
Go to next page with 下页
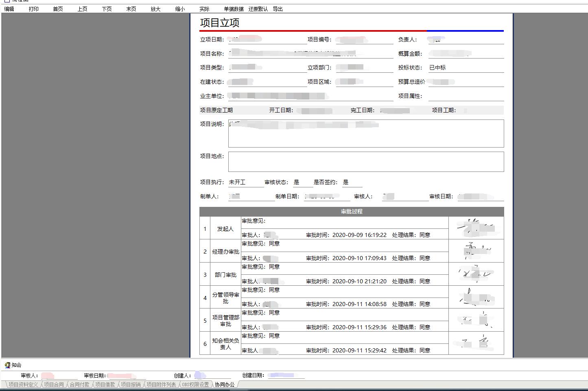107,9
